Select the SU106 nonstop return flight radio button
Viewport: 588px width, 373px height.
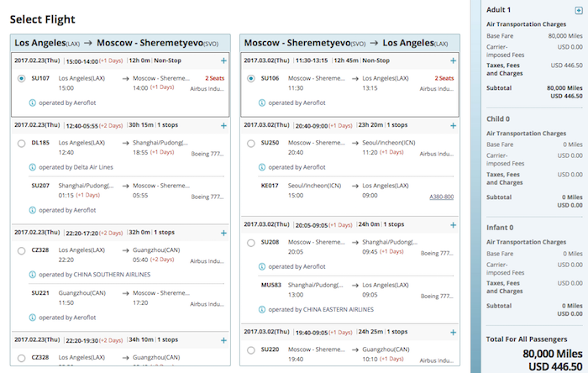point(251,78)
